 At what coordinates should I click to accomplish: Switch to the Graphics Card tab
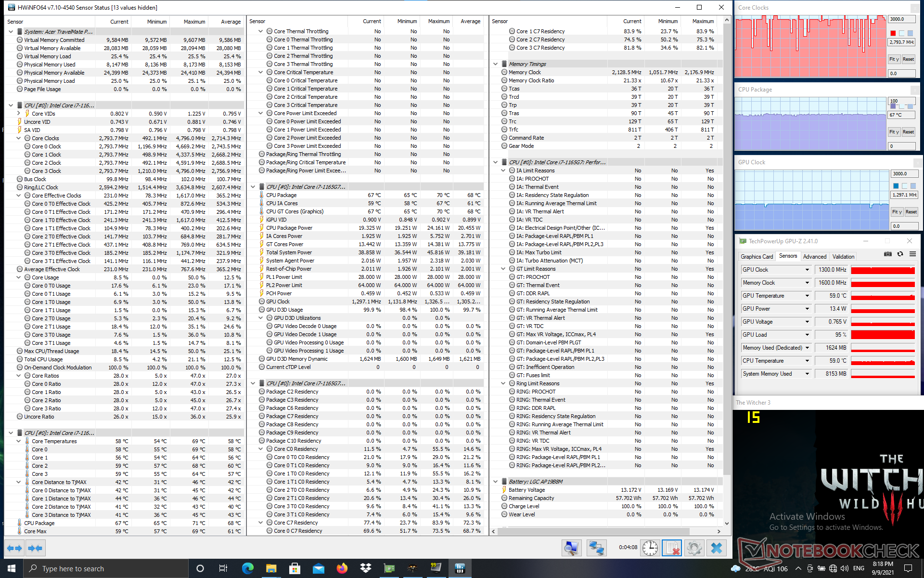pos(757,257)
